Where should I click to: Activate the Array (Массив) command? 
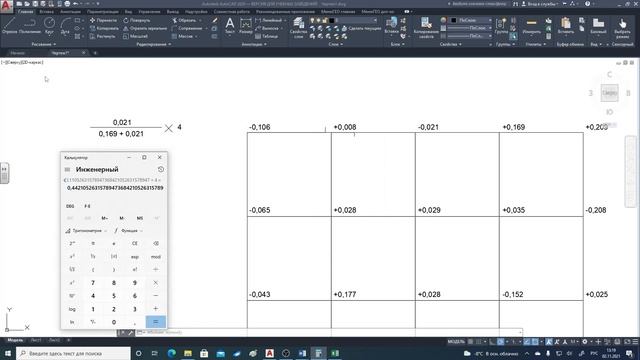182,36
